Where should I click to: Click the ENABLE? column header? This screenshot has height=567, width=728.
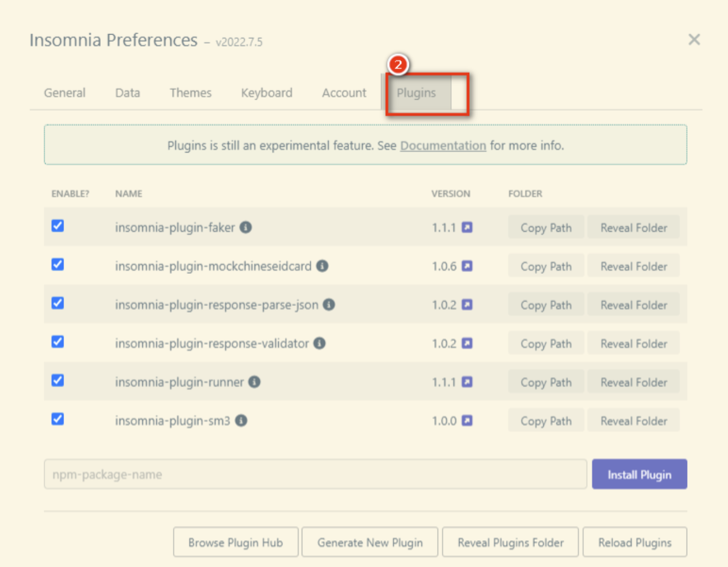(70, 194)
